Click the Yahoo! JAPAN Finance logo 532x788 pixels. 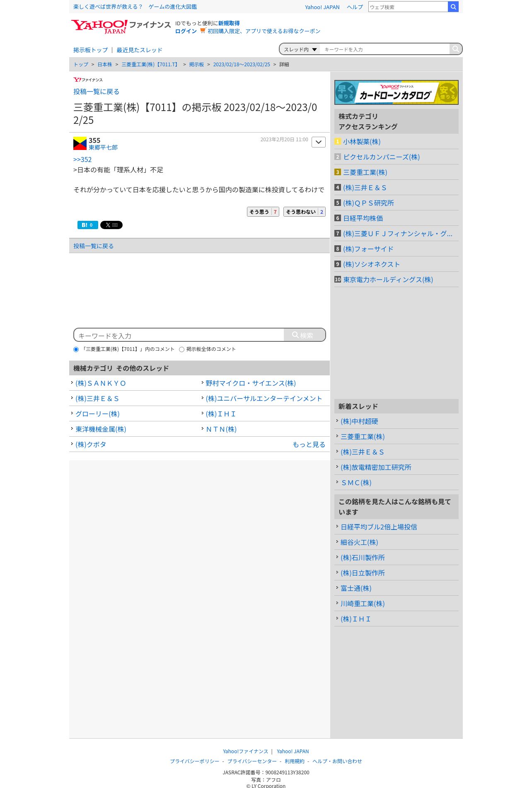tap(121, 27)
